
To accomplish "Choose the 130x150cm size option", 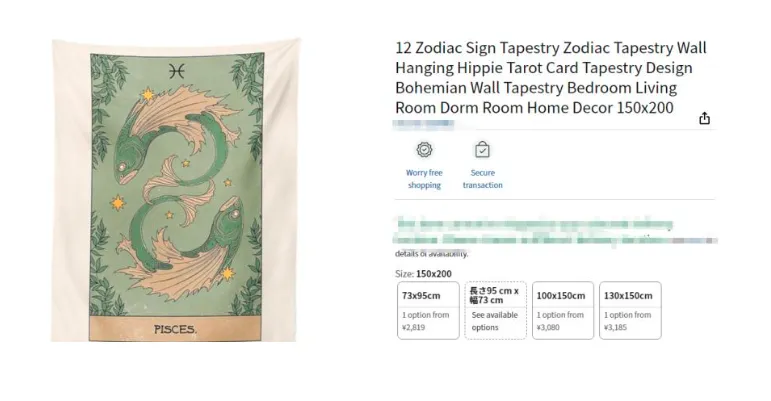I will coord(630,310).
